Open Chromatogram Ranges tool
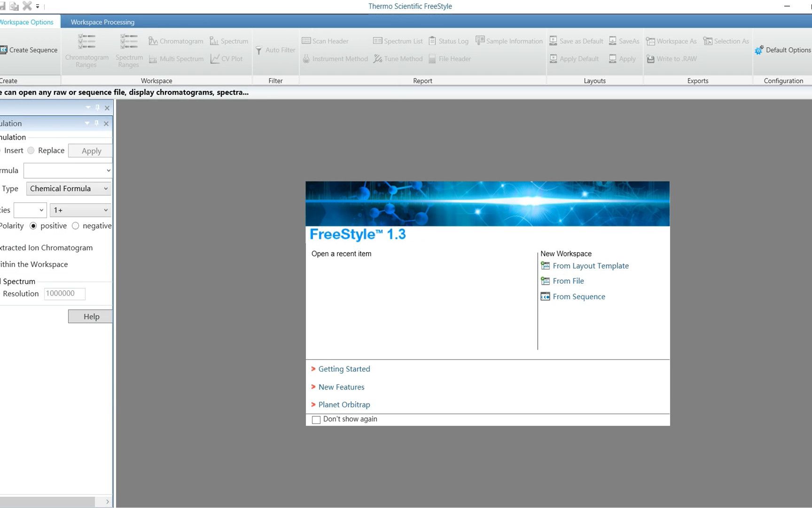Viewport: 812px width, 508px height. click(x=86, y=51)
